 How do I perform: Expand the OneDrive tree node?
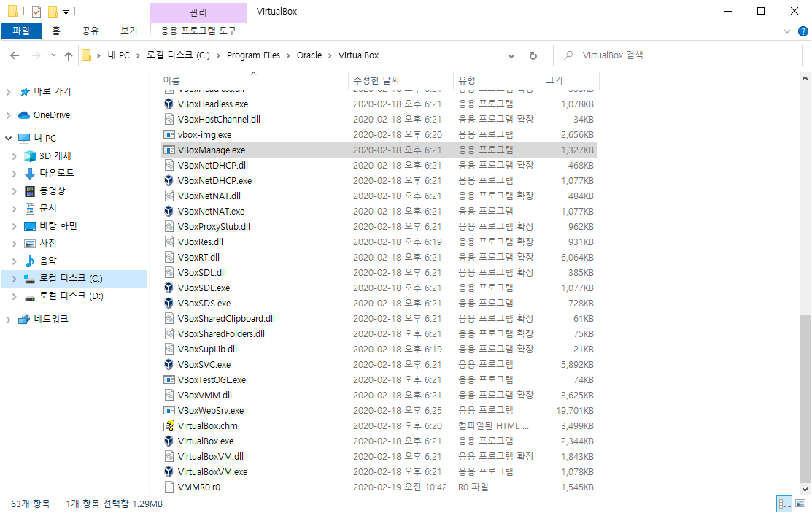(x=8, y=115)
